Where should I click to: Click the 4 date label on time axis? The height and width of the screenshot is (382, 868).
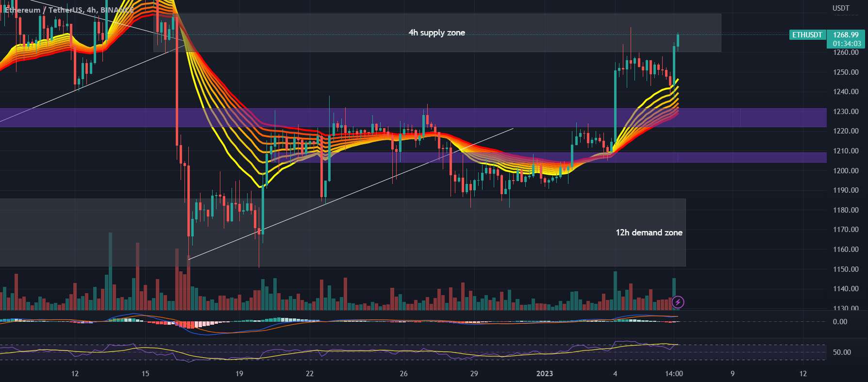[615, 374]
